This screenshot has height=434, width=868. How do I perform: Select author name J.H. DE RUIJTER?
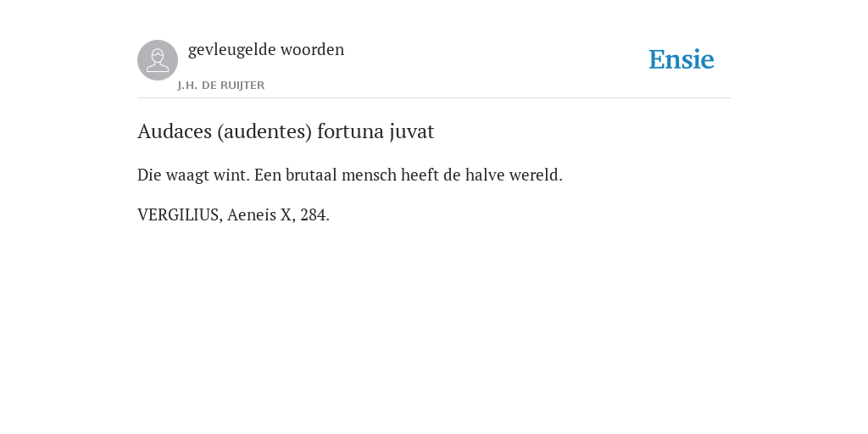click(x=221, y=86)
